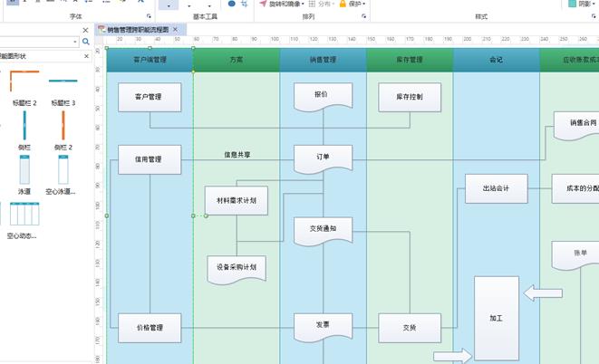599x364 pixels.
Task: Click the 成本的分配 process box
Action: (x=575, y=188)
